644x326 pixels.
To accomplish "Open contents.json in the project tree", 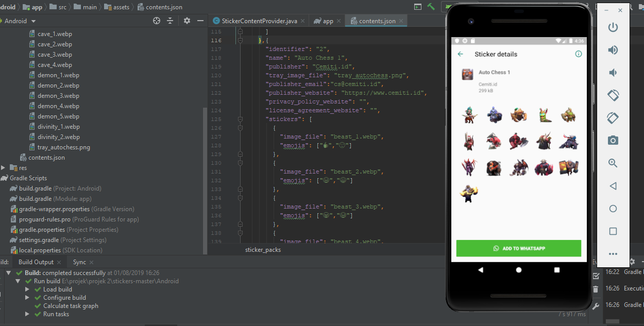I will pyautogui.click(x=42, y=158).
